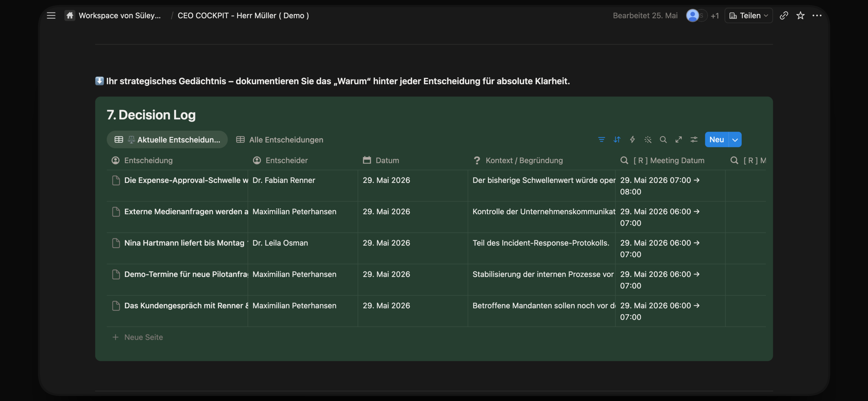Click the question mark icon in Kontext header
868x401 pixels.
(x=477, y=160)
